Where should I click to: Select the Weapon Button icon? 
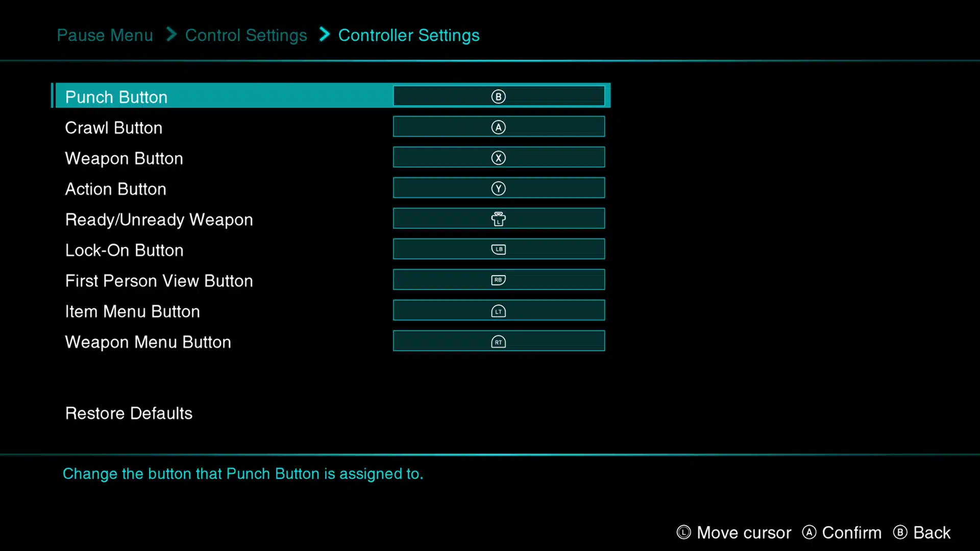[499, 158]
